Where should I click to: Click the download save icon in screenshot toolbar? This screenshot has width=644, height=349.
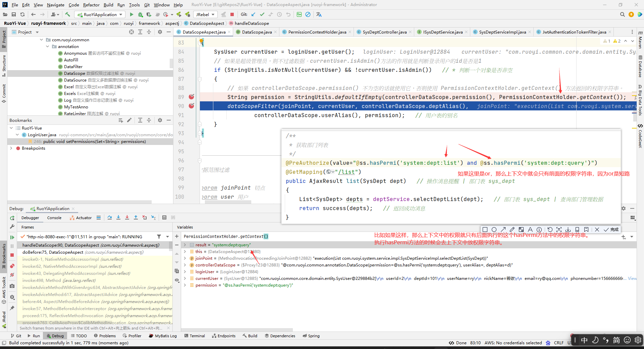[x=568, y=230]
